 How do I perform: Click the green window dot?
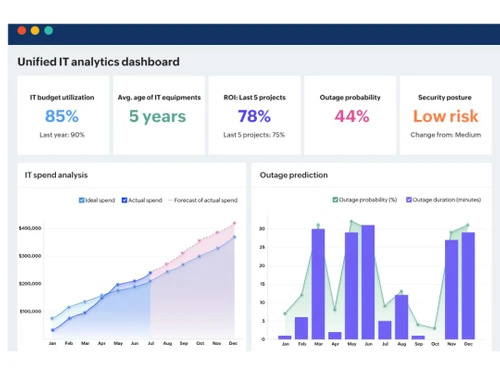pos(49,31)
